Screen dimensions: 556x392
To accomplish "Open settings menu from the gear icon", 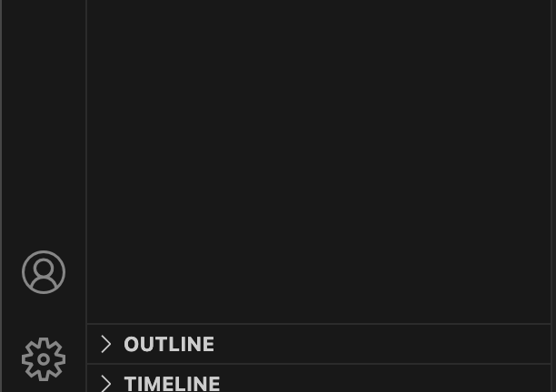I will click(x=44, y=359).
